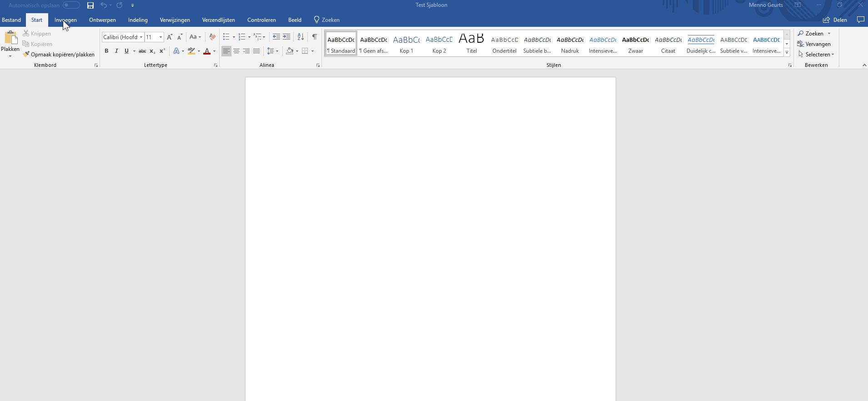This screenshot has width=868, height=401.
Task: Apply the red font color swatch
Action: click(x=207, y=51)
